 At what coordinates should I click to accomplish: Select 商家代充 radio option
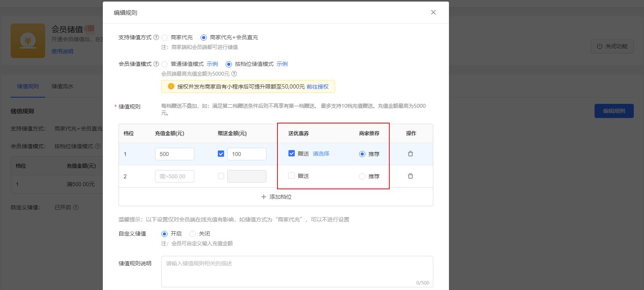[x=164, y=38]
